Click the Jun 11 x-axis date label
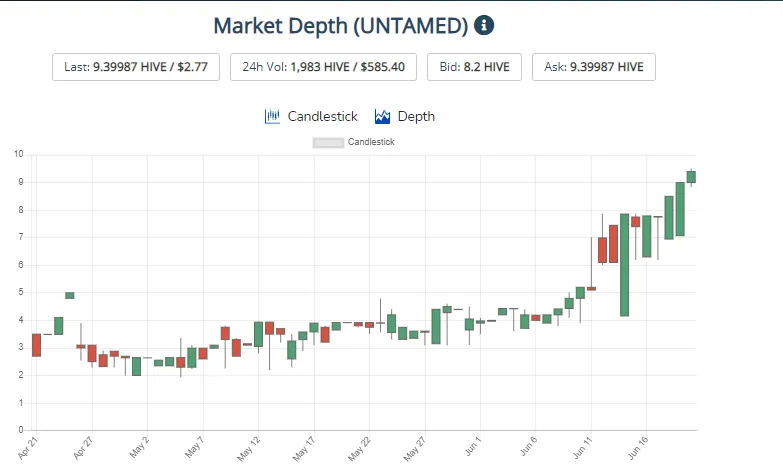The width and height of the screenshot is (783, 472). (x=582, y=448)
